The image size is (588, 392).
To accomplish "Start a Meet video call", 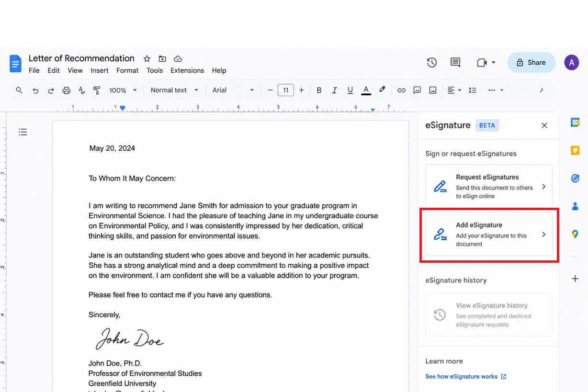I will tap(482, 63).
